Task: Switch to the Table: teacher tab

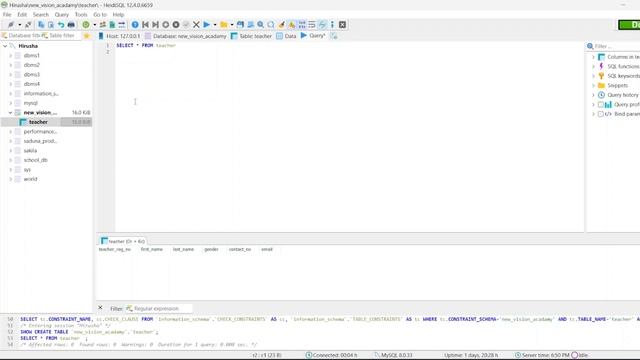Action: (x=251, y=36)
